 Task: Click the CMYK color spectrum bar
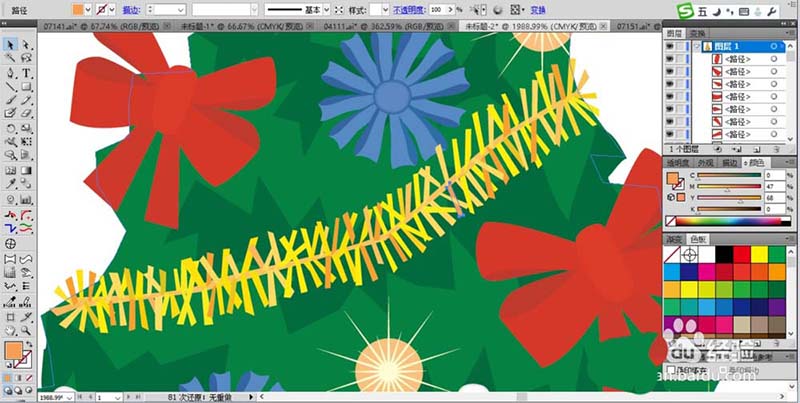click(729, 221)
